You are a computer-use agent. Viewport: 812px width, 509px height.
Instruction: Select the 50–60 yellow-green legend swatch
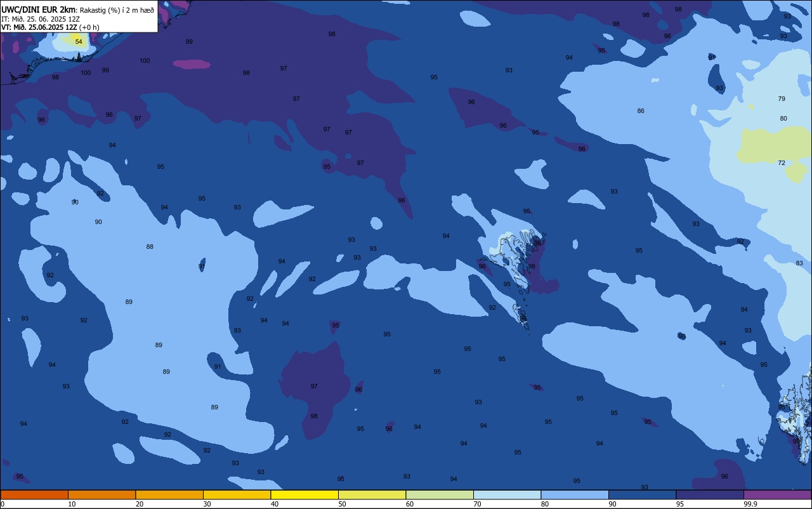pos(372,494)
